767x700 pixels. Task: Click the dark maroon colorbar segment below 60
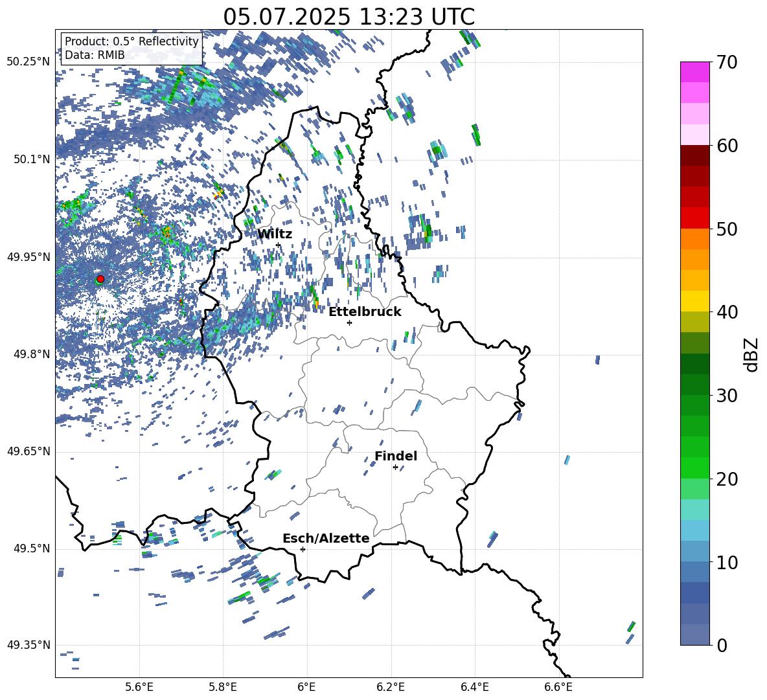695,156
